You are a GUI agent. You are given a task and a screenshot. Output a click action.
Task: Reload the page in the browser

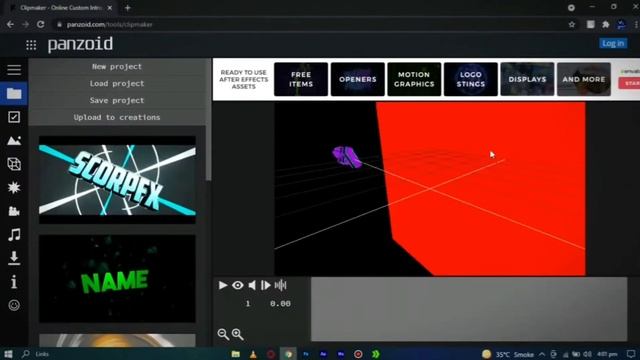[40, 24]
